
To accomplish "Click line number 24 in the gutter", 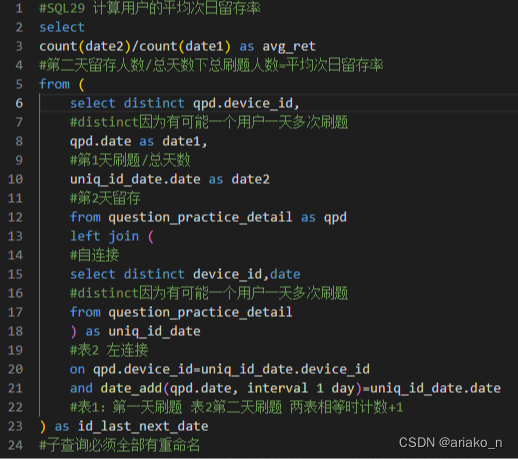I will (x=15, y=445).
